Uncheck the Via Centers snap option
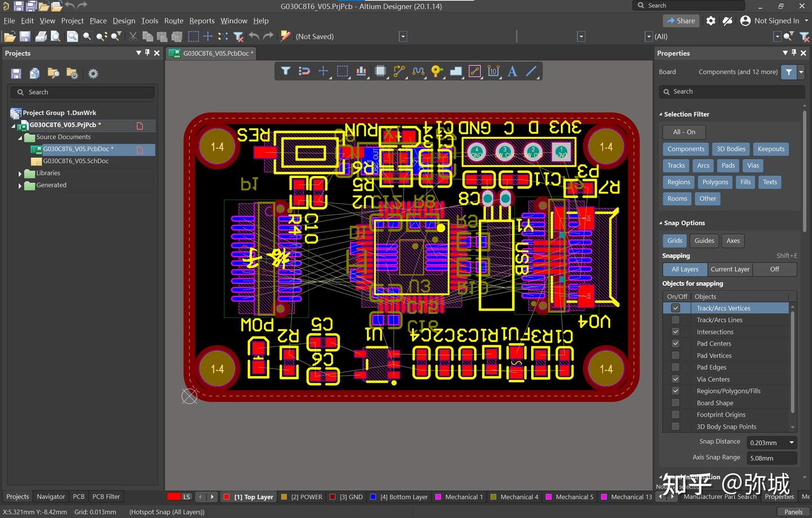The width and height of the screenshot is (812, 518). 675,379
